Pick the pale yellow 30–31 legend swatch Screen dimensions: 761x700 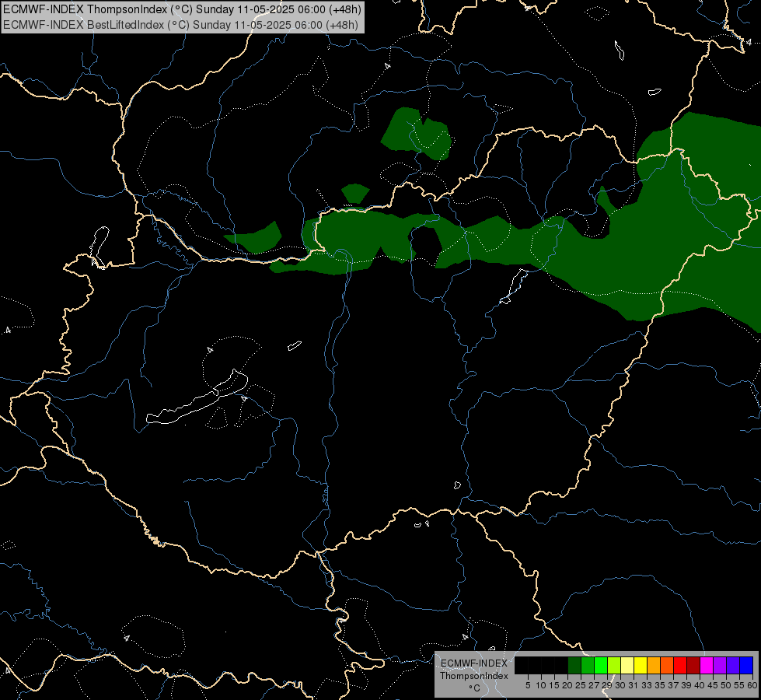click(x=627, y=665)
